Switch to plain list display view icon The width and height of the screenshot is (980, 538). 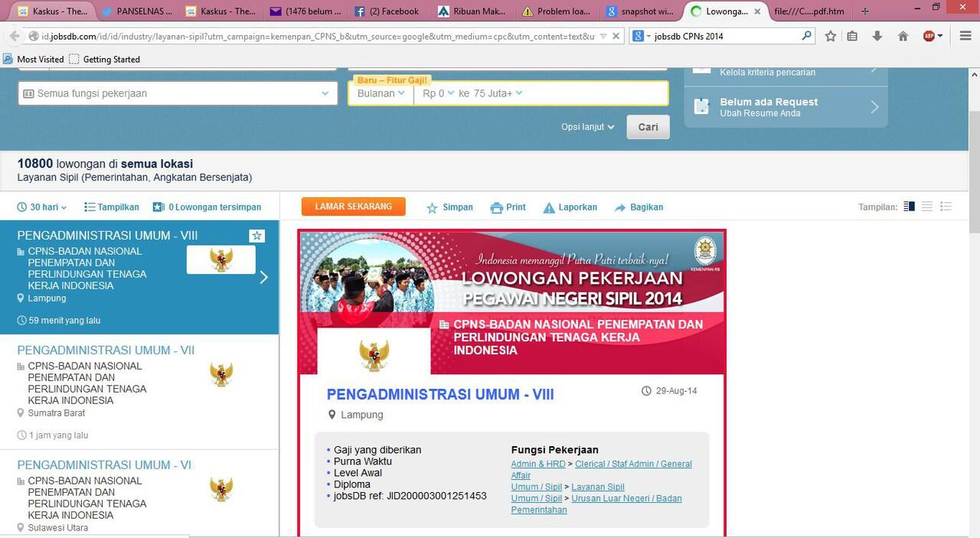click(x=927, y=207)
